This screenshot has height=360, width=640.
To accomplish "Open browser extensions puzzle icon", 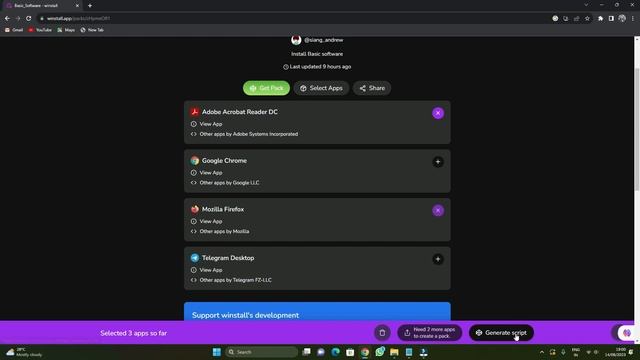I will [600, 18].
